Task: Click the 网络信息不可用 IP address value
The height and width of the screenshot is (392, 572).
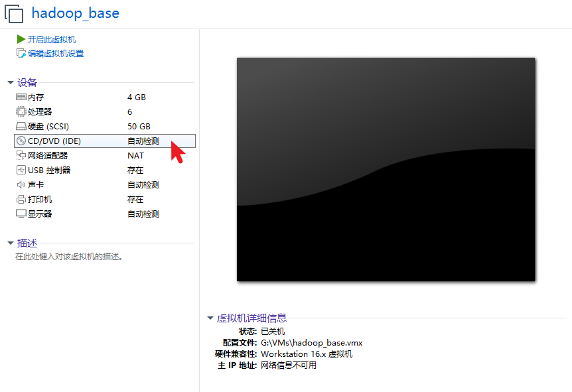Action: pos(289,365)
